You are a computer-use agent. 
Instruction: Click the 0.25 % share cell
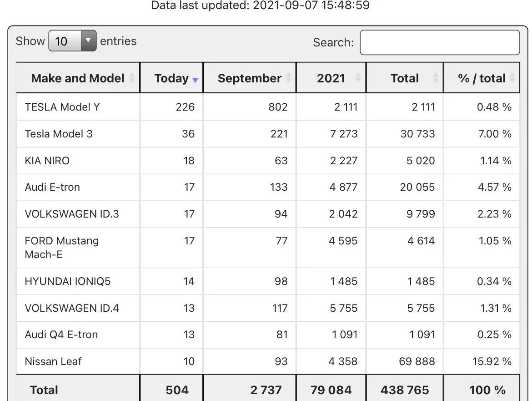tap(494, 335)
